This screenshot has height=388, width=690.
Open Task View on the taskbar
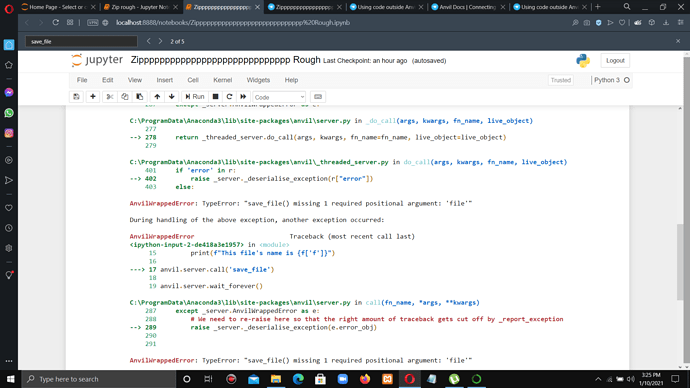pos(208,379)
